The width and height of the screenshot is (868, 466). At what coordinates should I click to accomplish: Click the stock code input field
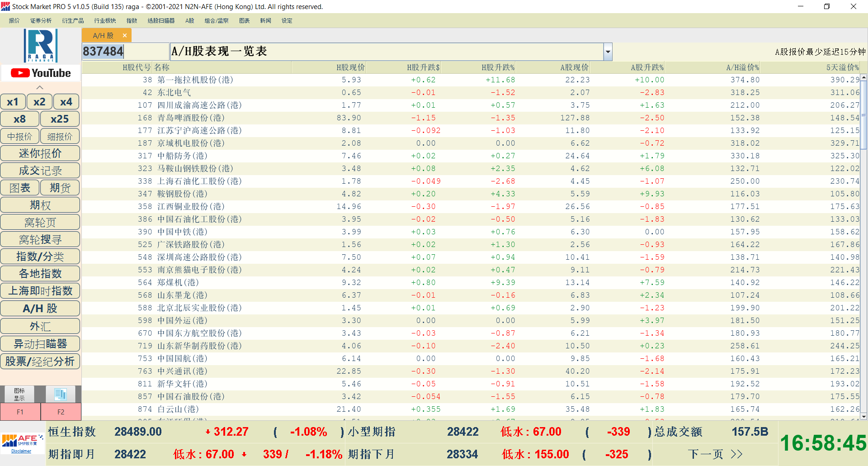click(125, 52)
